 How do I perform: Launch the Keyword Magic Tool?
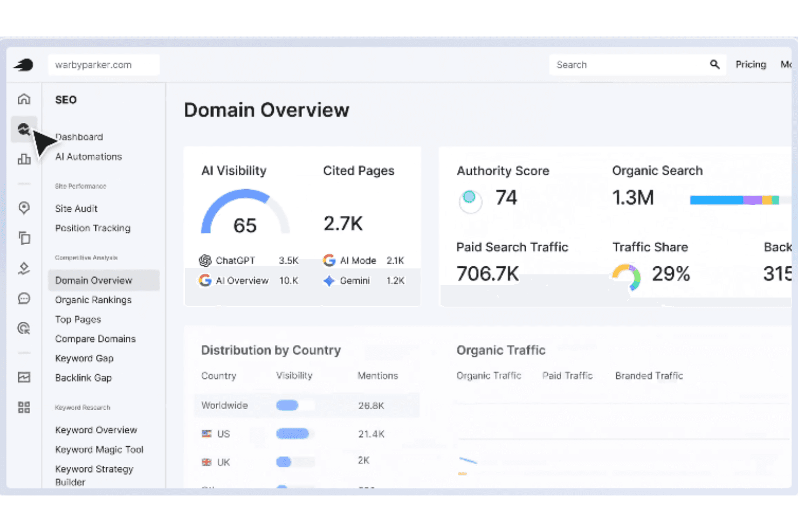99,450
